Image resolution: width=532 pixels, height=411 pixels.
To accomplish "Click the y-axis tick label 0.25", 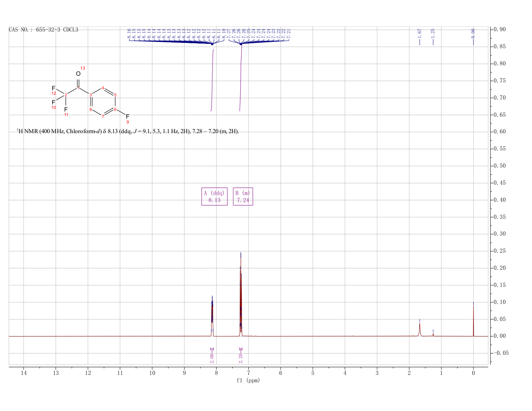I will (x=500, y=251).
